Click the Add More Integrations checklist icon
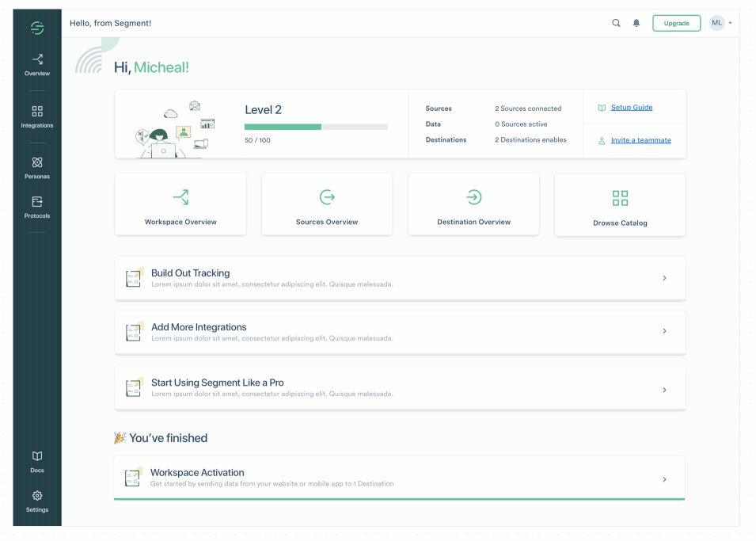 [x=134, y=332]
